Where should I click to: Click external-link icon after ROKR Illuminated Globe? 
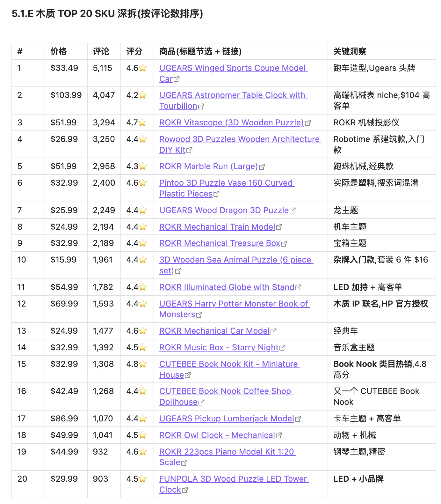click(x=298, y=287)
